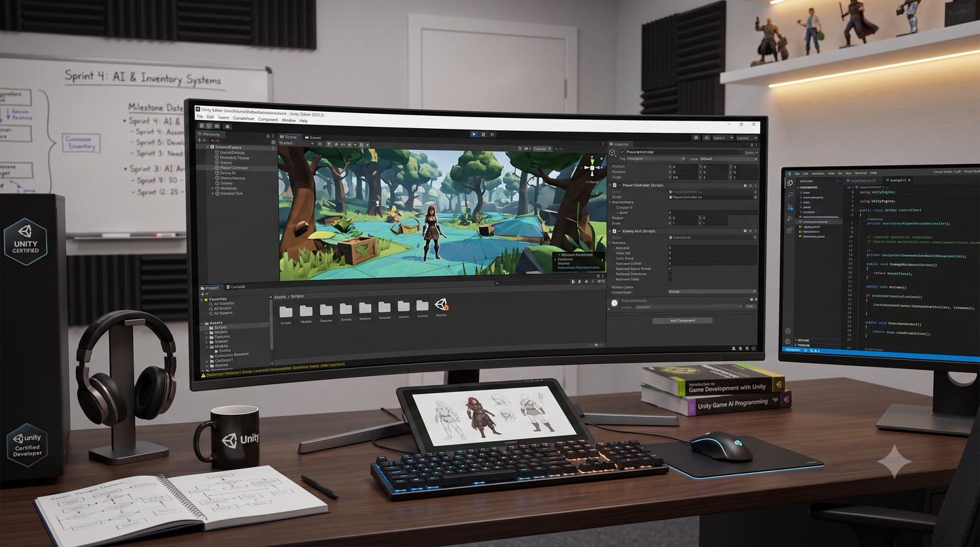
Task: Collapse the Favorites group in the Project panel
Action: point(201,300)
